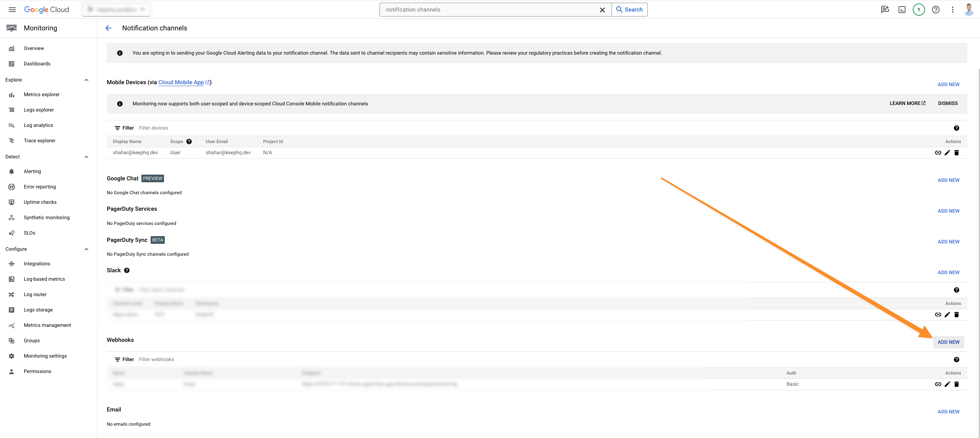Screen dimensions: 980x438
Task: Open help icon for Slack table
Action: 957,290
